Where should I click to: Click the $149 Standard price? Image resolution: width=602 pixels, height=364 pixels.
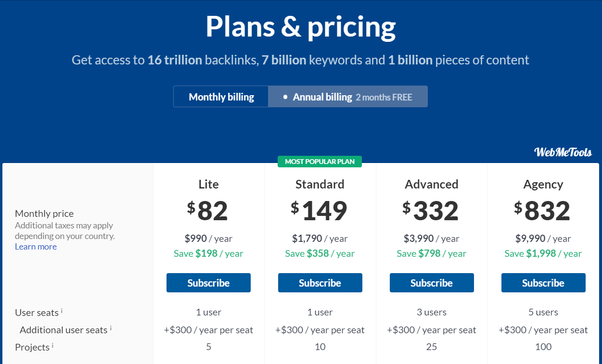pos(320,211)
